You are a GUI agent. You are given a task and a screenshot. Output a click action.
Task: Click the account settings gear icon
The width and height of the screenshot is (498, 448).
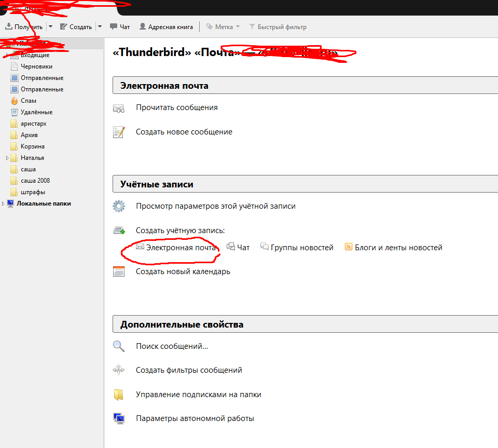[119, 206]
